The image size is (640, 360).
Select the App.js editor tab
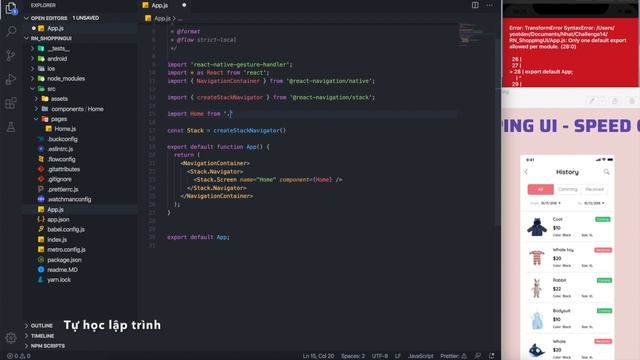point(165,5)
